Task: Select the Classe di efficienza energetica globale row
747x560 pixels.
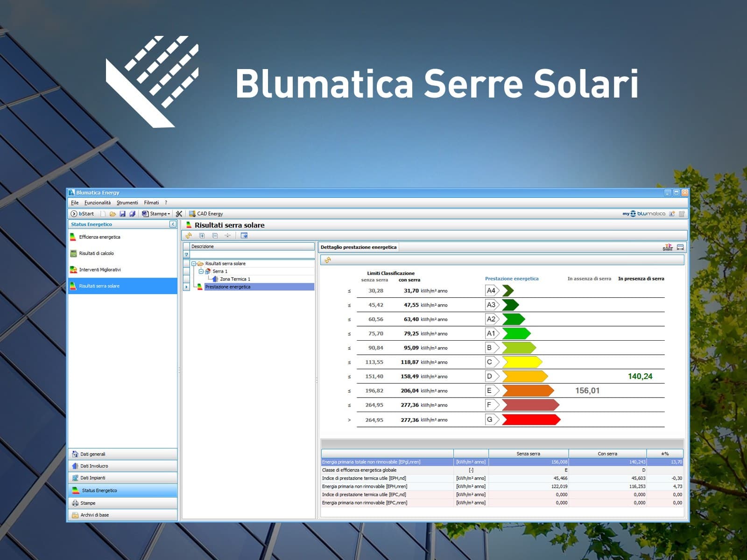Action: (502, 470)
